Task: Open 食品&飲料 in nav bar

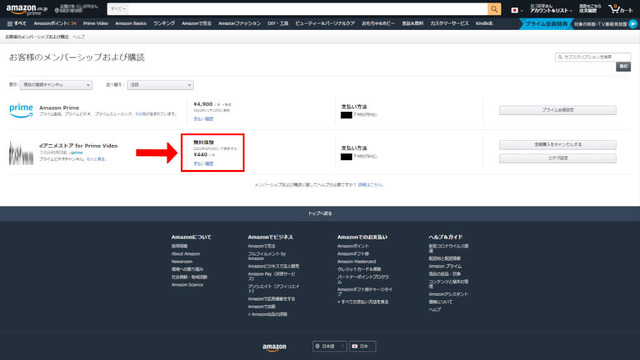Action: point(412,24)
